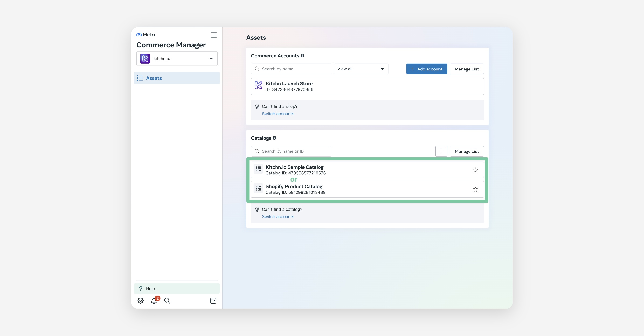Screen dimensions: 644x336
Task: Star the Kitchn.io Sample Catalog
Action: 475,170
